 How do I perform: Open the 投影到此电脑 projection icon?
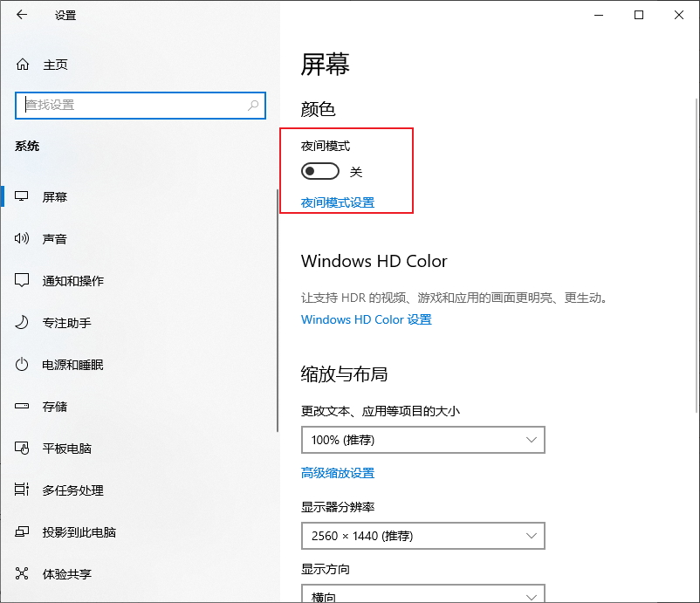[x=21, y=531]
